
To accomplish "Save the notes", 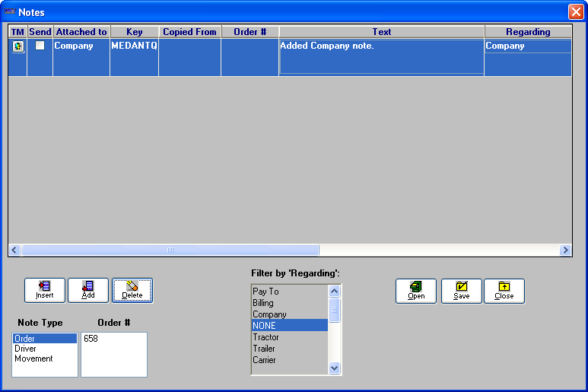I will pyautogui.click(x=461, y=291).
